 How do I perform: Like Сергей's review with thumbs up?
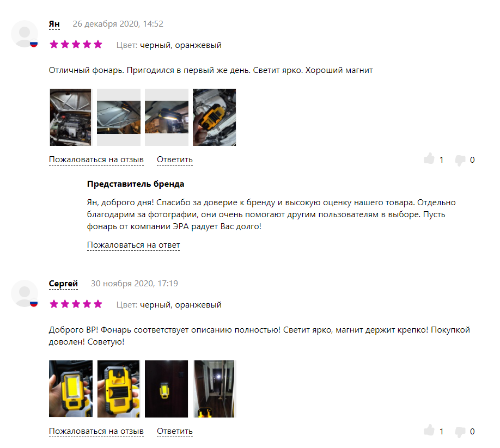point(429,430)
